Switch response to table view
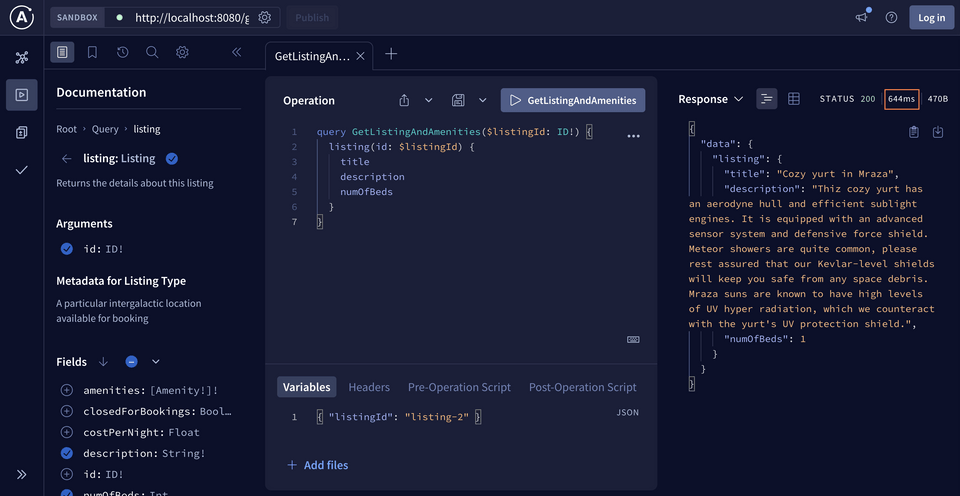The image size is (960, 496). (794, 99)
